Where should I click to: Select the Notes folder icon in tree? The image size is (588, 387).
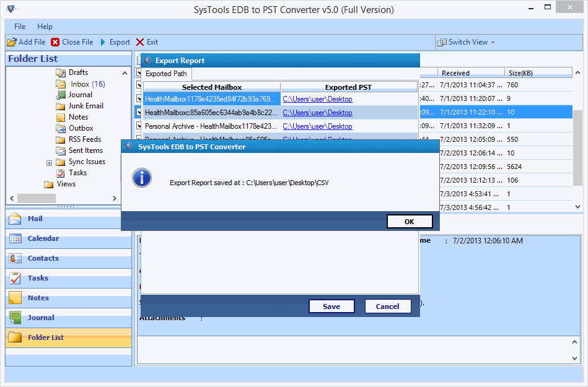point(60,117)
